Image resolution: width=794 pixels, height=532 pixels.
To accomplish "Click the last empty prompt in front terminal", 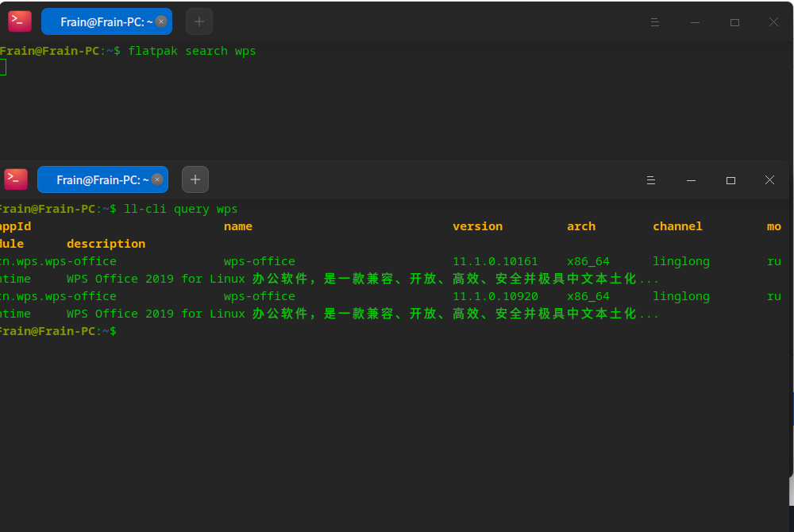I will click(58, 331).
